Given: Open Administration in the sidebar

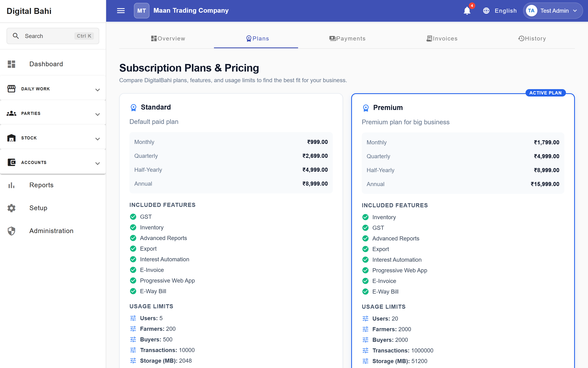Looking at the screenshot, I should point(53,231).
